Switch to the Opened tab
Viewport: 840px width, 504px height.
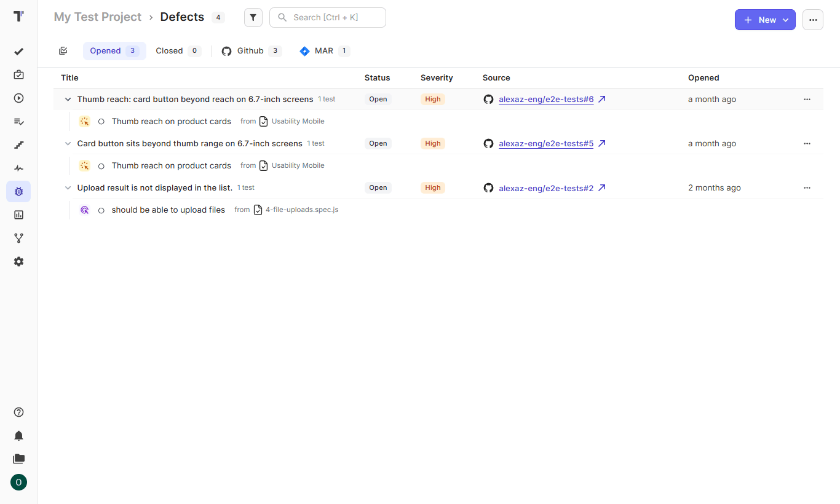(x=114, y=51)
